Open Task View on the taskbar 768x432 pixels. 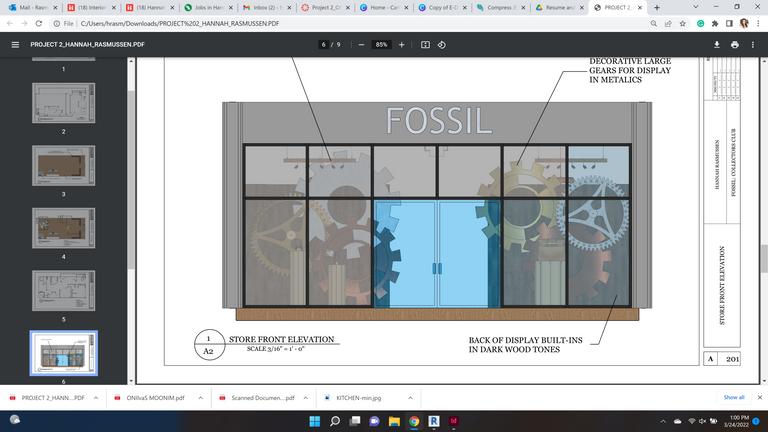click(x=355, y=421)
